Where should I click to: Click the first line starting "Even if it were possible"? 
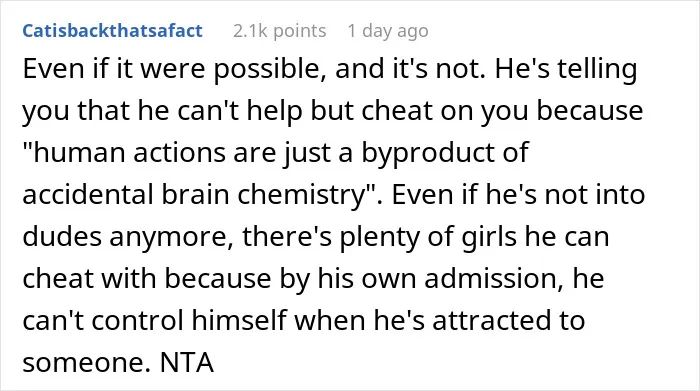pyautogui.click(x=330, y=69)
